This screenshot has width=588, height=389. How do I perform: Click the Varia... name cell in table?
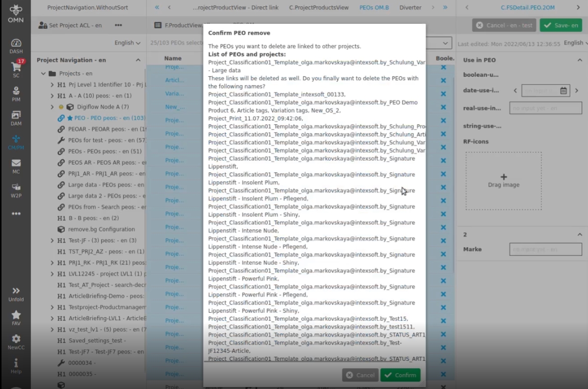[x=175, y=93]
